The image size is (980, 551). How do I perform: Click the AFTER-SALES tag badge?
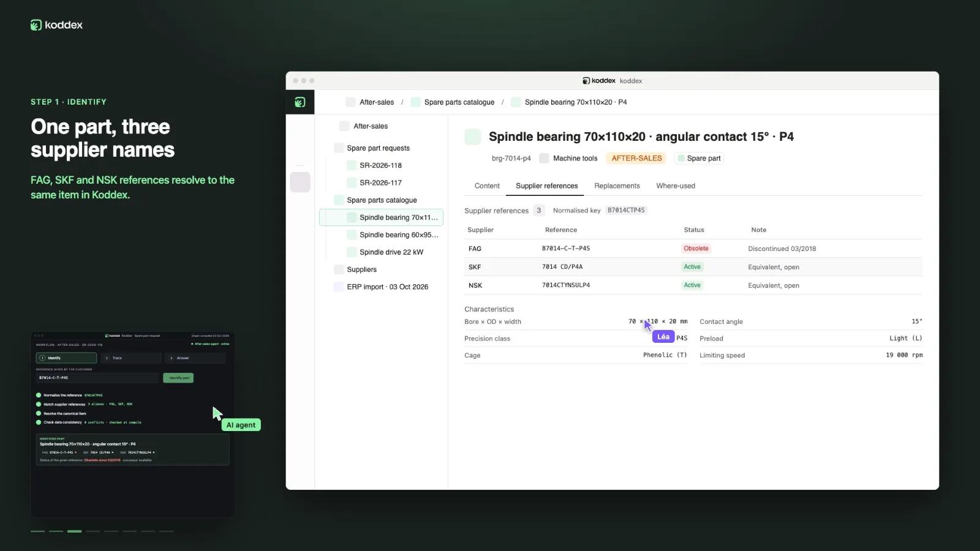click(x=637, y=158)
